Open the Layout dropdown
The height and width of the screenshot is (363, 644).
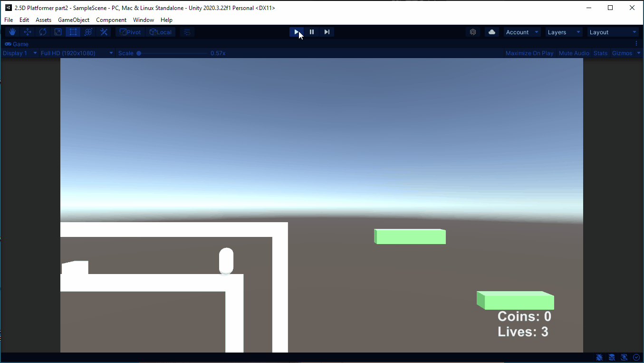click(613, 32)
